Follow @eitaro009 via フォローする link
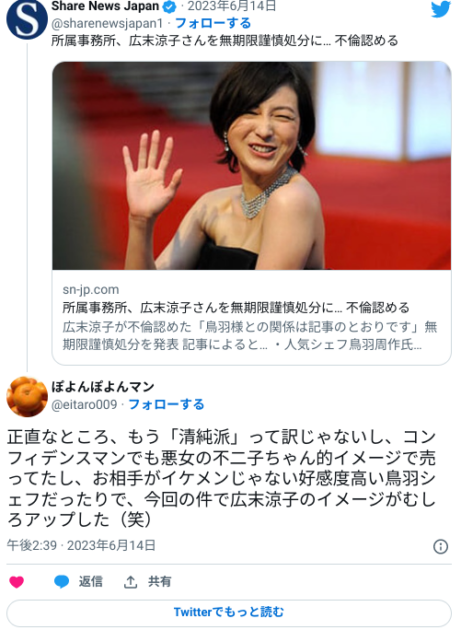The width and height of the screenshot is (461, 630). pos(166,404)
